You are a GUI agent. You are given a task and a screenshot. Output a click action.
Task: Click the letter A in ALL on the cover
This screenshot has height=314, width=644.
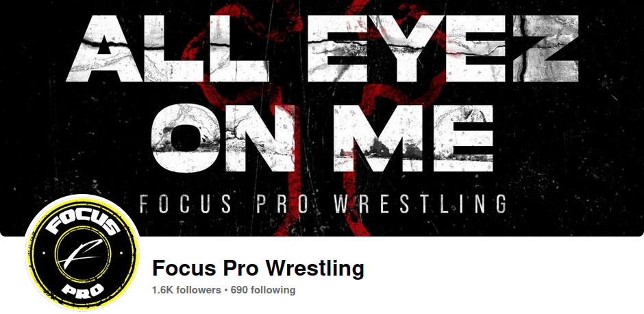click(x=104, y=49)
